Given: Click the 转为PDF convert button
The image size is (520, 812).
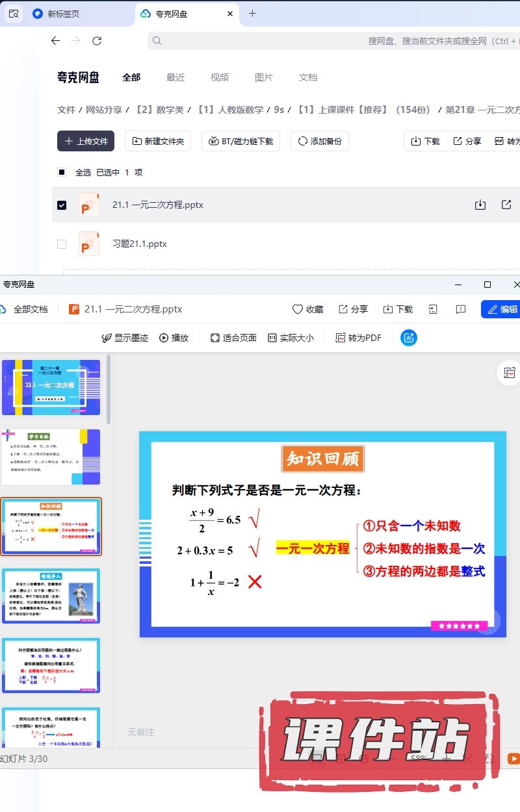Looking at the screenshot, I should (358, 338).
